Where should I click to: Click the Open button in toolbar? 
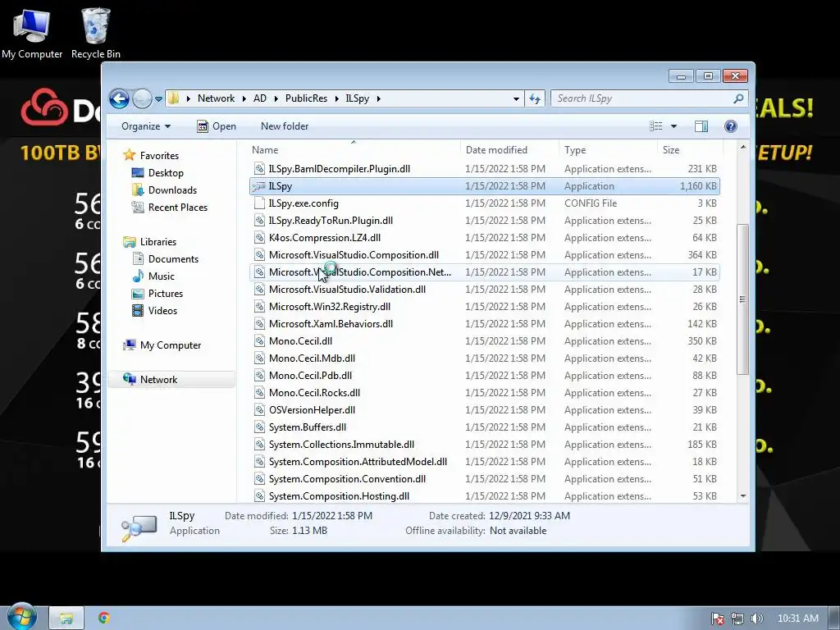[217, 126]
